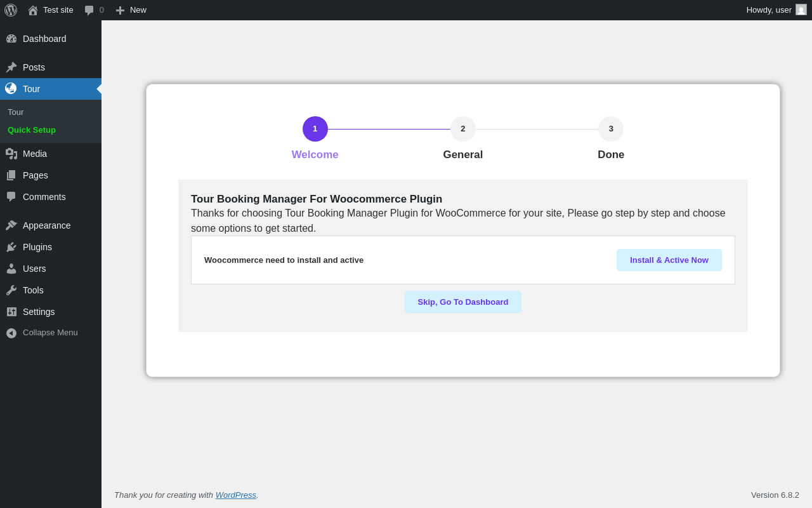Open the Plugins menu label
This screenshot has height=508, width=812.
37,247
